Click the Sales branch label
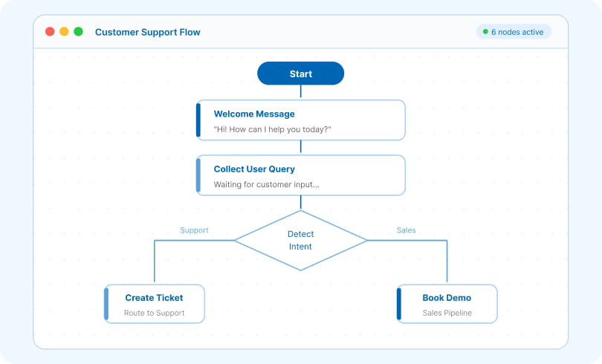This screenshot has height=364, width=602. 407,230
